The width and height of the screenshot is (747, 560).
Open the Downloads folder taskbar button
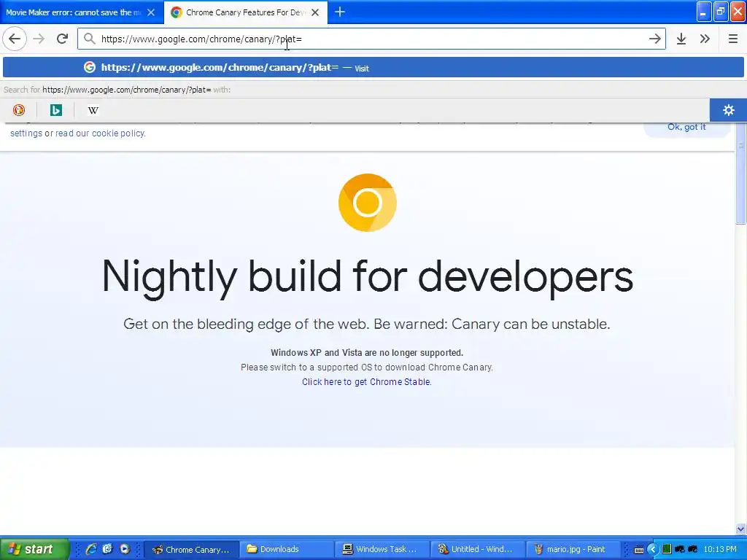click(286, 550)
